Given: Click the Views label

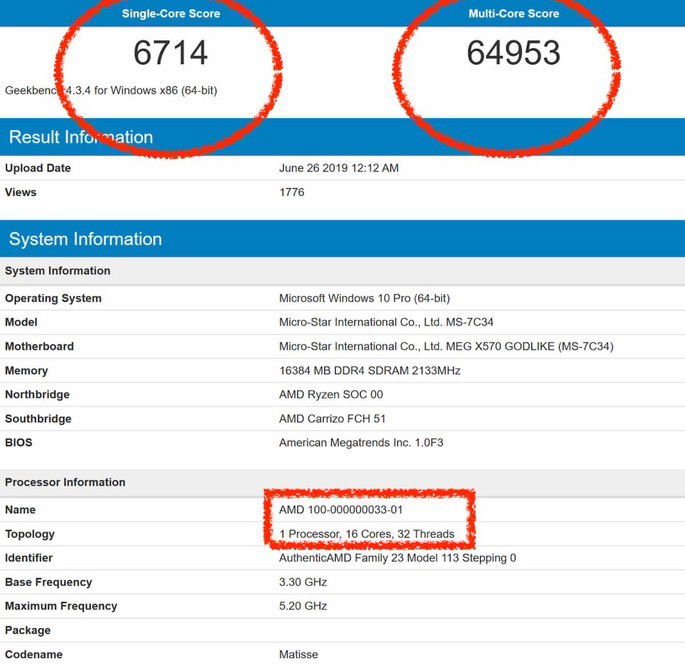Looking at the screenshot, I should tap(21, 192).
